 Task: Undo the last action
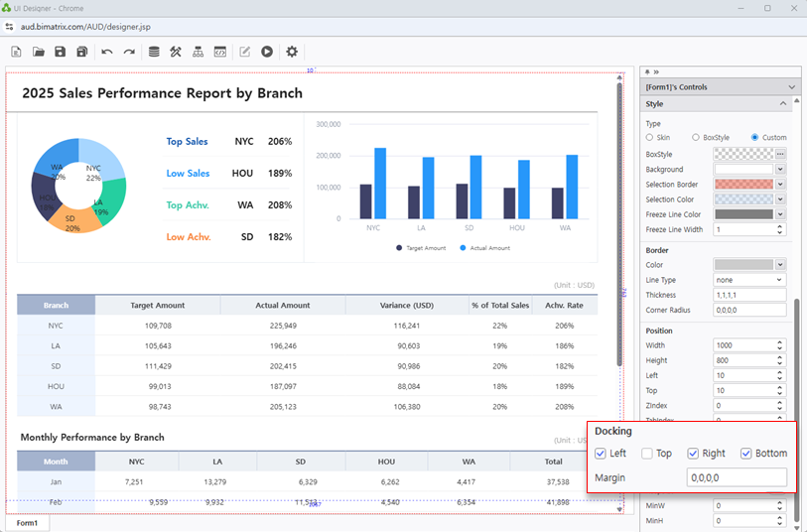coord(107,52)
